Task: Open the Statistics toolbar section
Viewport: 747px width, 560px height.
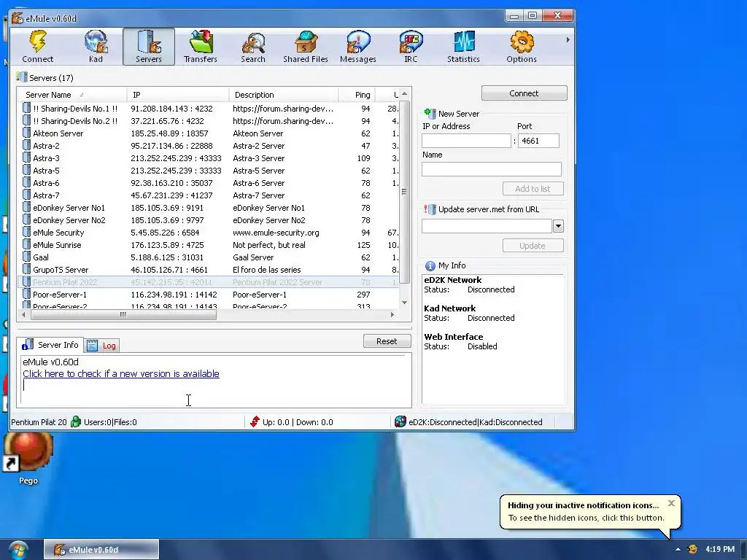Action: coord(463,47)
